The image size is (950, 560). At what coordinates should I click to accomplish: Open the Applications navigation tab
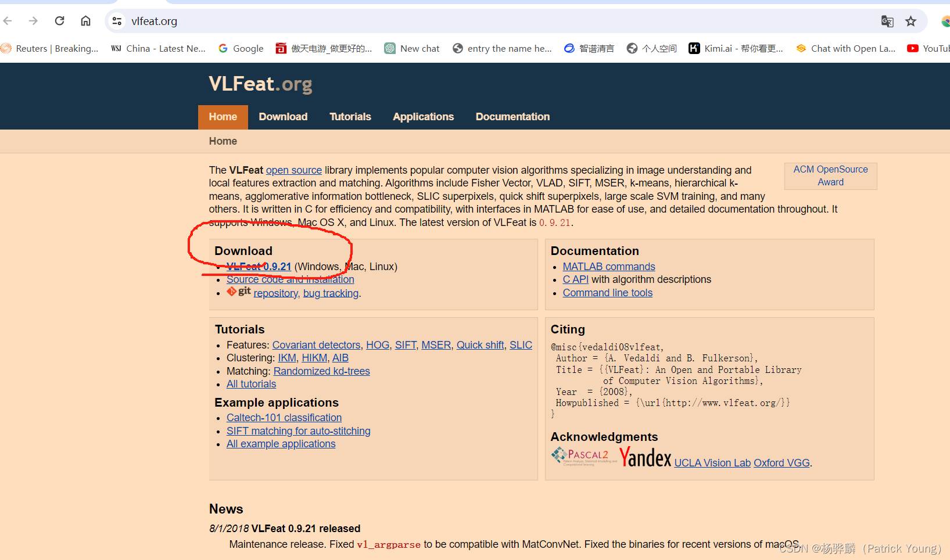coord(424,117)
